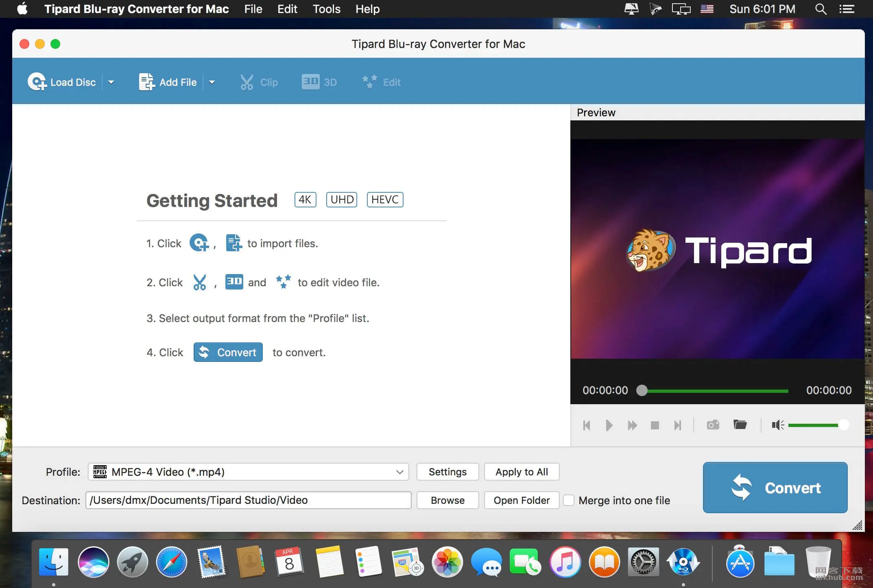Open the Tools menu

tap(327, 9)
